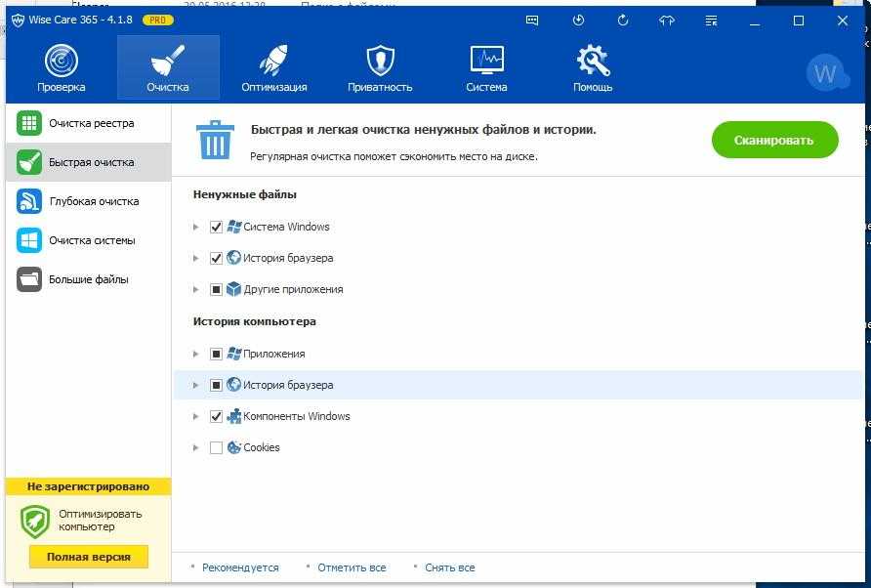Select Глубокая очистка in sidebar
Screen dimensions: 871x588
pos(88,201)
